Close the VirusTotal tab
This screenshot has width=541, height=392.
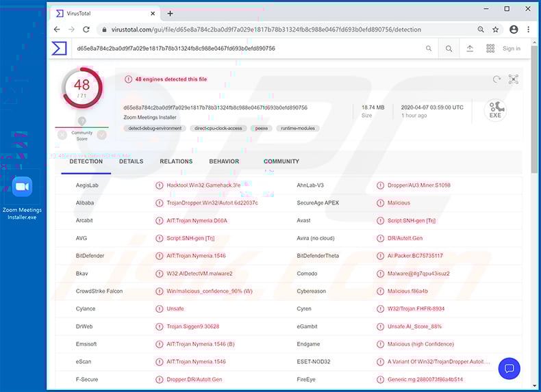153,14
